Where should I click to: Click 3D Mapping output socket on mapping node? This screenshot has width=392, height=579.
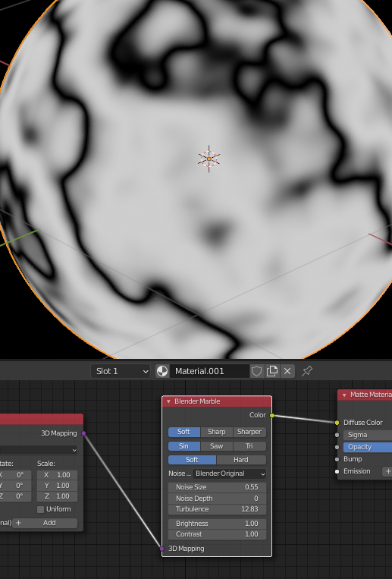coord(83,433)
